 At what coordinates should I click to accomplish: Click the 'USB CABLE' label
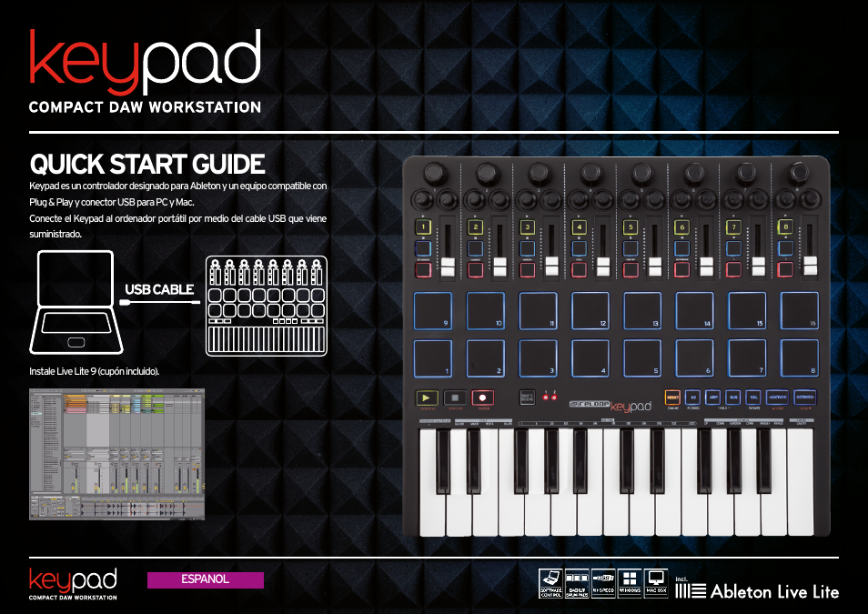coord(159,289)
